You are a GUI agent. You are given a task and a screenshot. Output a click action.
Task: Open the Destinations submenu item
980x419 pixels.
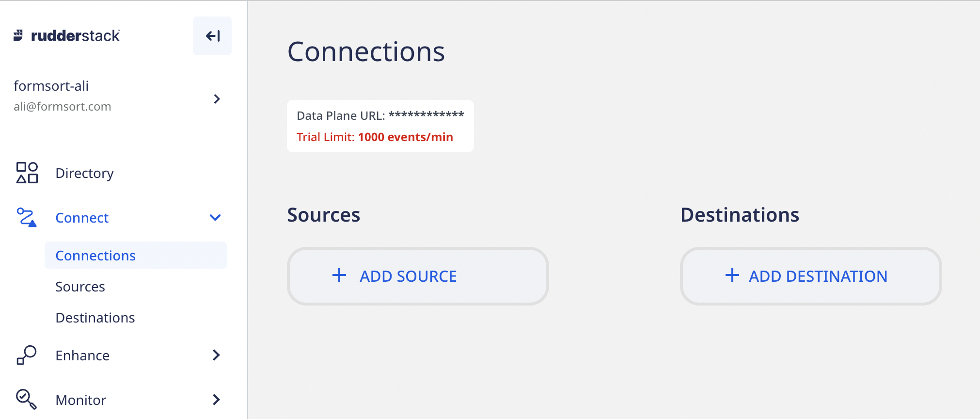[95, 318]
